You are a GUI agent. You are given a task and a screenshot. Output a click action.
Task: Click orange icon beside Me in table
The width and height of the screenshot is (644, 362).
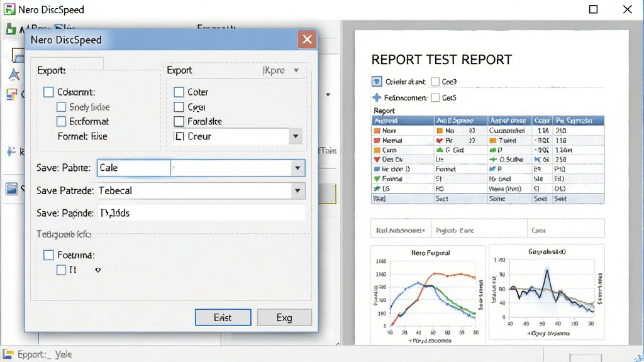click(440, 131)
